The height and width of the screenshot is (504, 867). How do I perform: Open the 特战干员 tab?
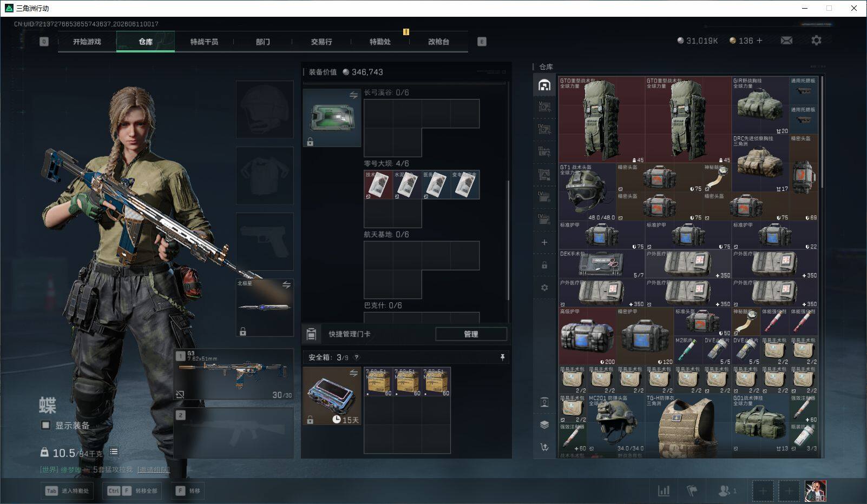click(x=204, y=42)
